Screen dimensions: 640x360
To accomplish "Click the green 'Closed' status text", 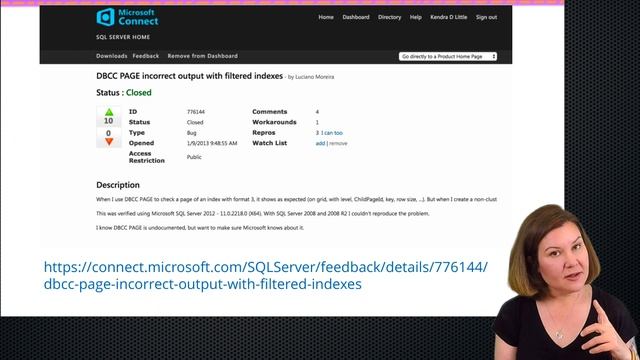I will tap(139, 93).
